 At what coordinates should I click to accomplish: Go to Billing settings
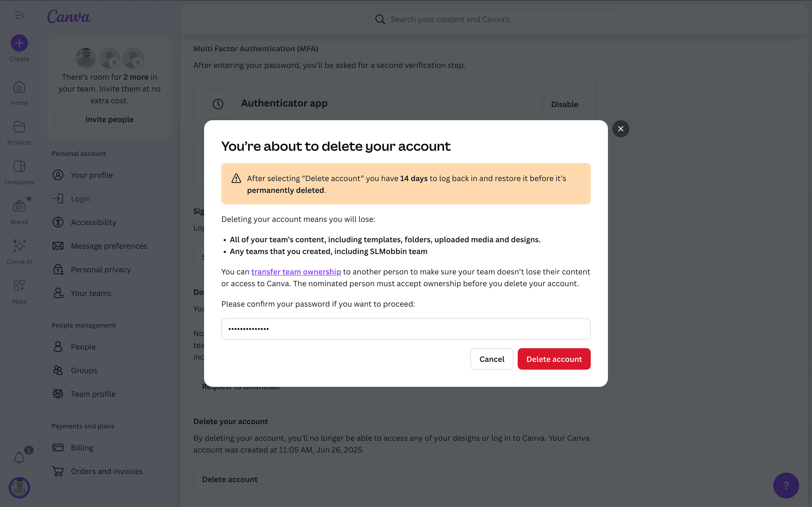[82, 448]
